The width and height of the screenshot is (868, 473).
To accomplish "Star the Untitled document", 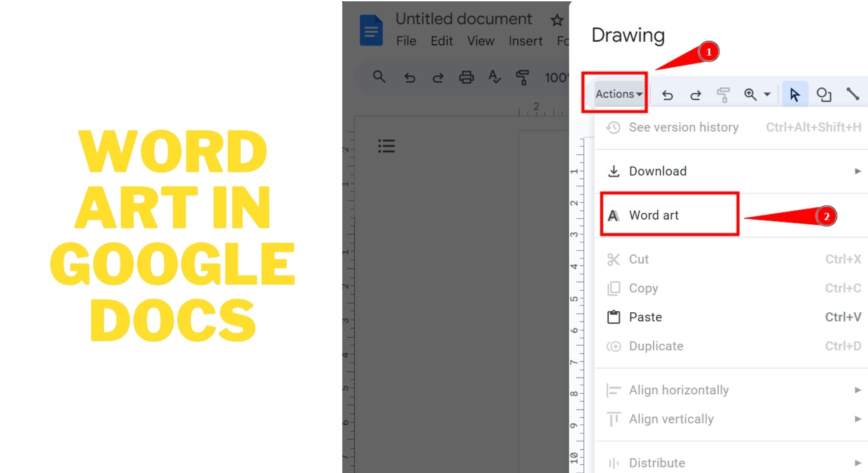I will [557, 20].
